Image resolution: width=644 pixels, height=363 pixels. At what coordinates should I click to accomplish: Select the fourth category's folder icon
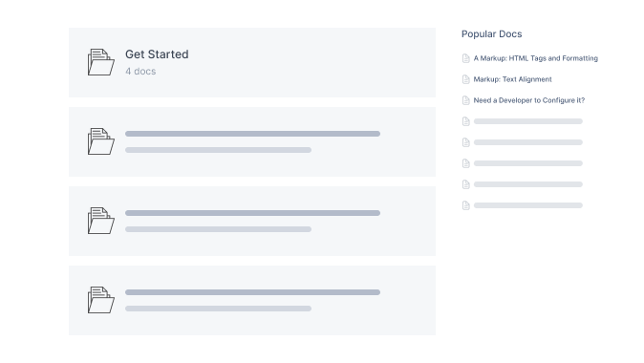point(101,300)
